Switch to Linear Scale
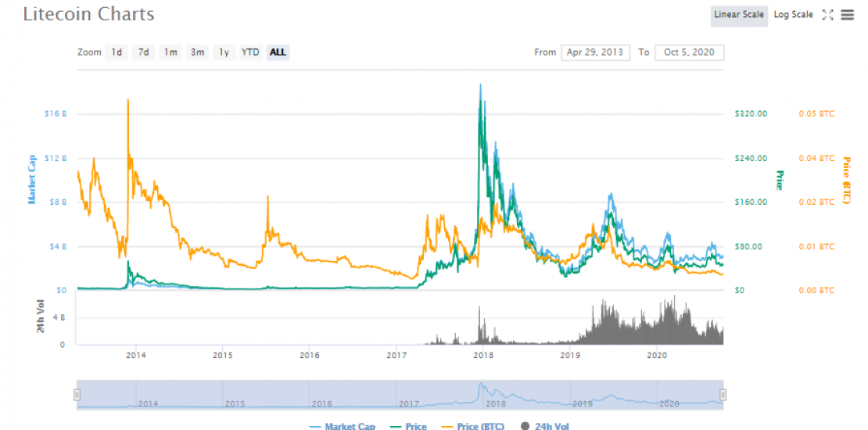Image resolution: width=868 pixels, height=430 pixels. tap(738, 15)
